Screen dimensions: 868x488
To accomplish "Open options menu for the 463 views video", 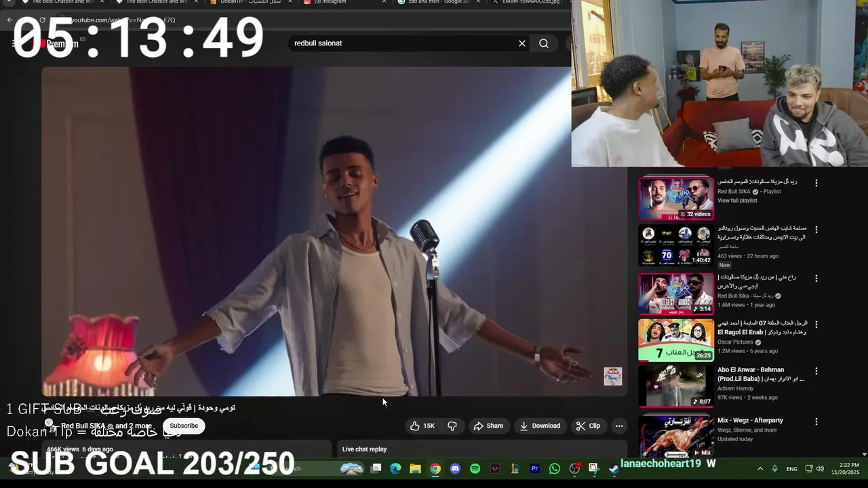I will coord(816,230).
